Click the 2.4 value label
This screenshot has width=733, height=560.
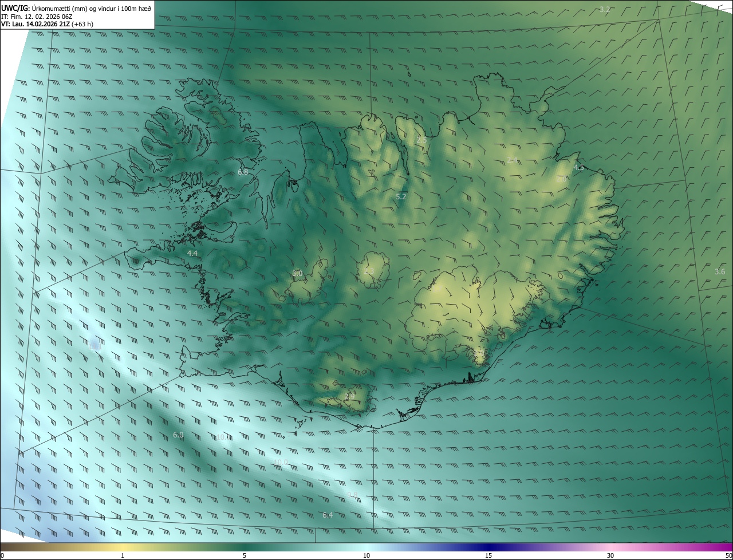click(x=512, y=160)
